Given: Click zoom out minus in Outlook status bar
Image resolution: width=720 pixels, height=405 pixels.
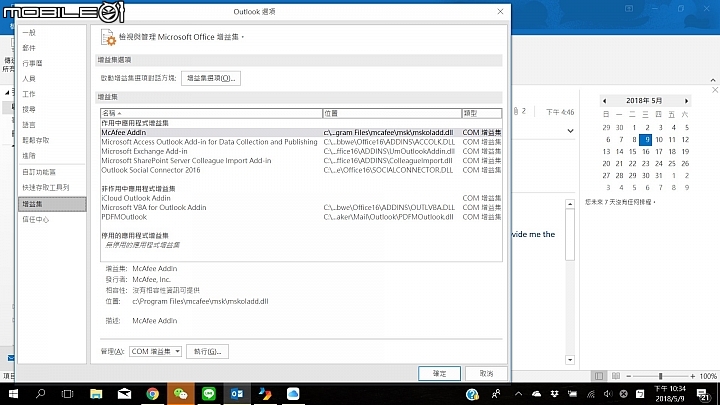Looking at the screenshot, I should [629, 376].
